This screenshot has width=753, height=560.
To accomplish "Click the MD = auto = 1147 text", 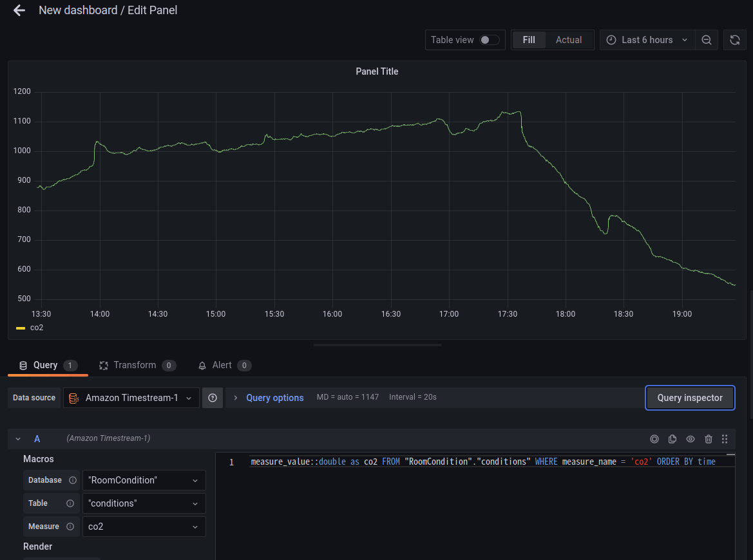I will click(x=348, y=397).
